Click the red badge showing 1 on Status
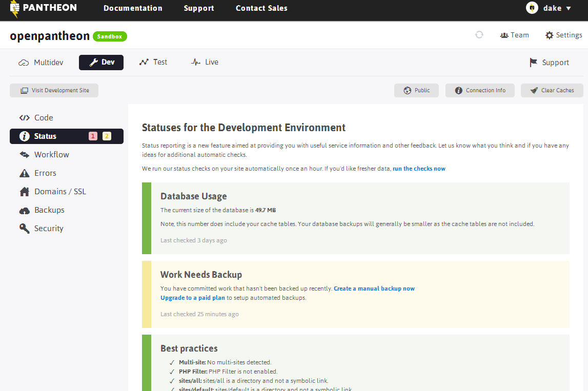Viewport: 588px width, 391px height. tap(93, 136)
